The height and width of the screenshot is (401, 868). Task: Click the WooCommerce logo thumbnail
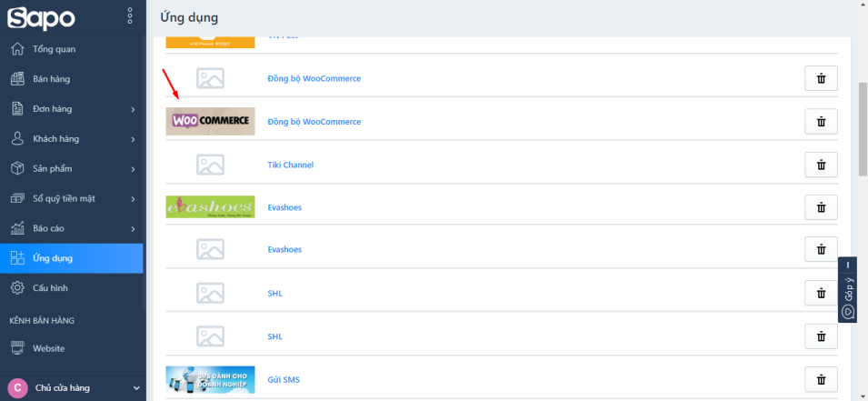pyautogui.click(x=210, y=121)
